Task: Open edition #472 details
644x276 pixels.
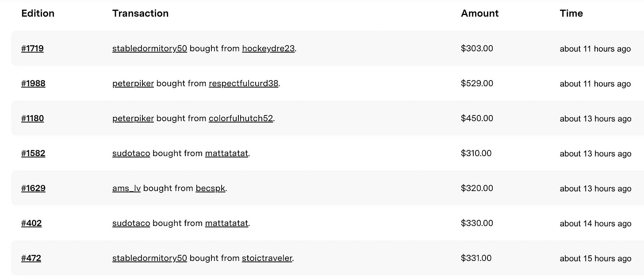Action: 31,258
